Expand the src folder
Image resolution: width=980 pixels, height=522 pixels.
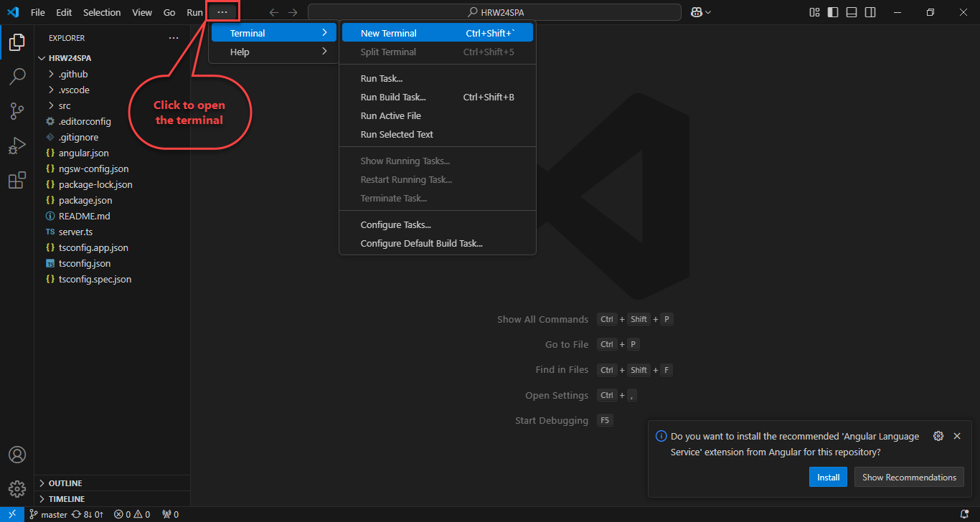click(x=65, y=105)
